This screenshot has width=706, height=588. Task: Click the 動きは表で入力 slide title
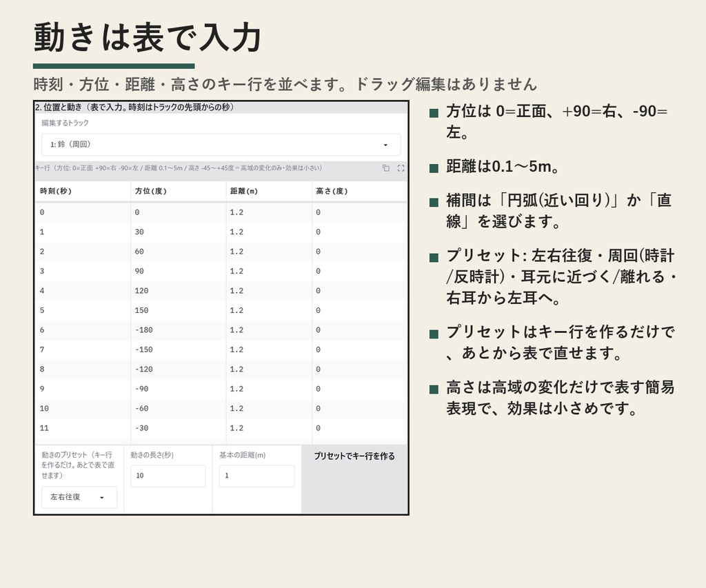click(148, 37)
